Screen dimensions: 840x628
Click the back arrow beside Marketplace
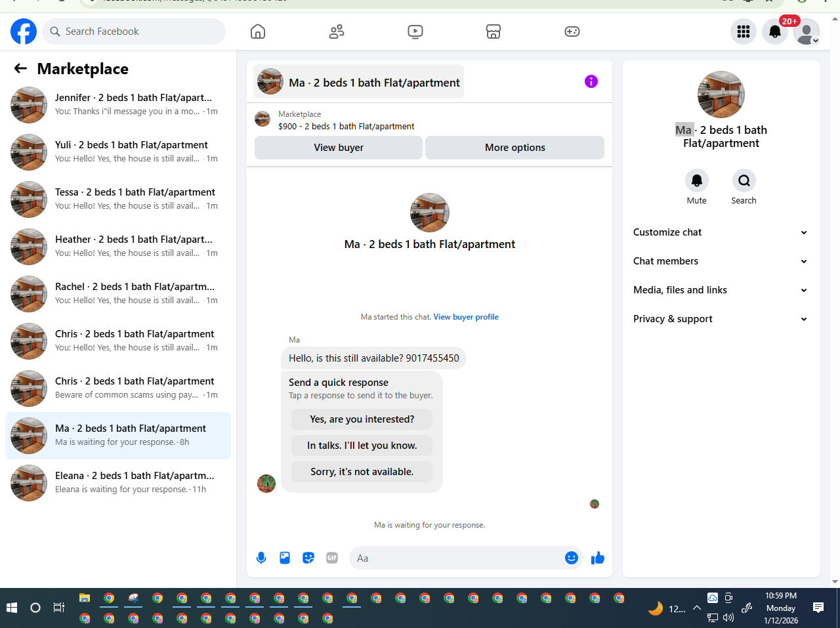[21, 68]
